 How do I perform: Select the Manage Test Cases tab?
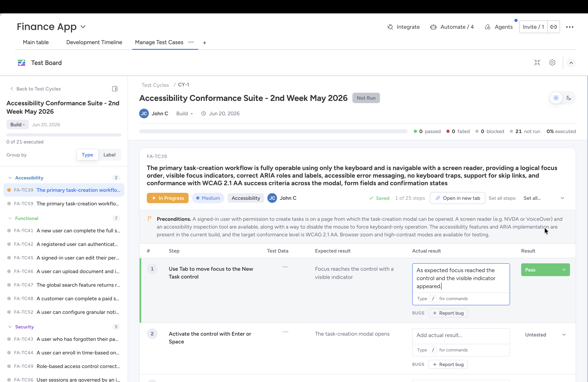[x=159, y=42]
